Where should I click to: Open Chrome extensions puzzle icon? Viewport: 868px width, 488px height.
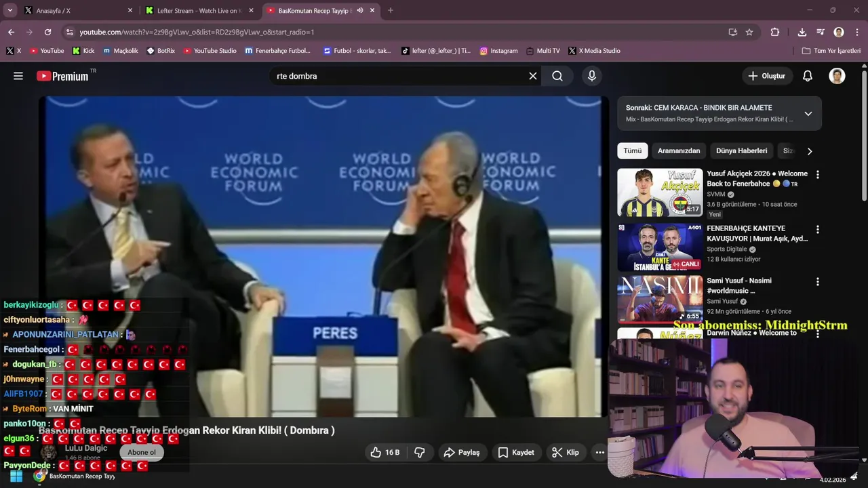[x=774, y=32]
